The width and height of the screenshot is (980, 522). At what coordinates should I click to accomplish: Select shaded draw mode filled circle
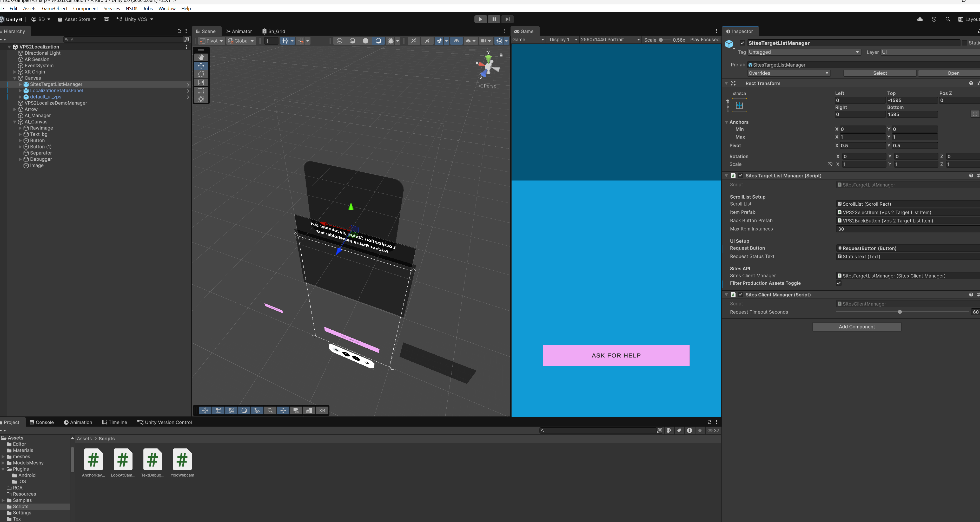[x=366, y=41]
